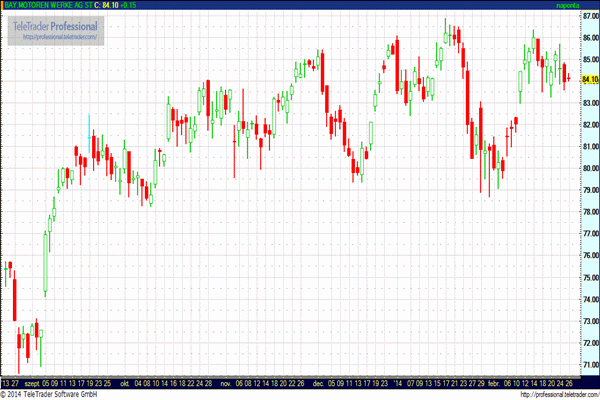
Task: Click the 71.00 price axis label
Action: point(591,364)
